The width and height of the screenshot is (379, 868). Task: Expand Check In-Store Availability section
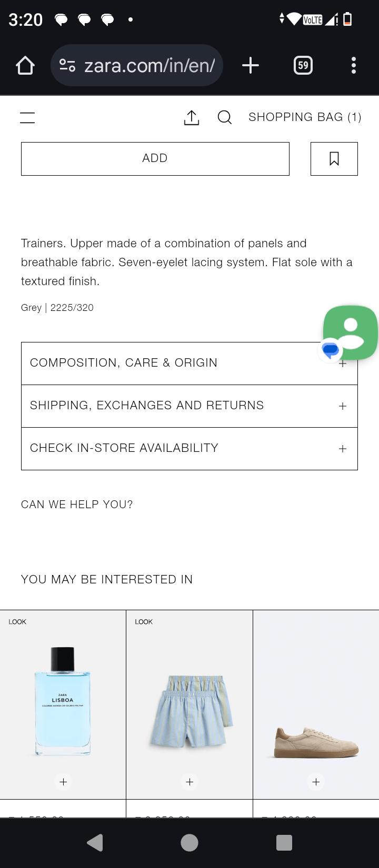pos(189,448)
